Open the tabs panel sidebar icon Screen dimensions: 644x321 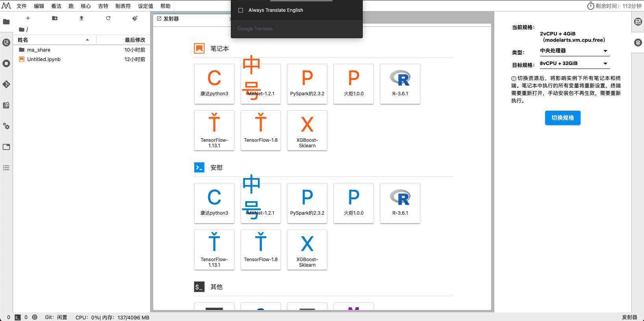tap(6, 147)
